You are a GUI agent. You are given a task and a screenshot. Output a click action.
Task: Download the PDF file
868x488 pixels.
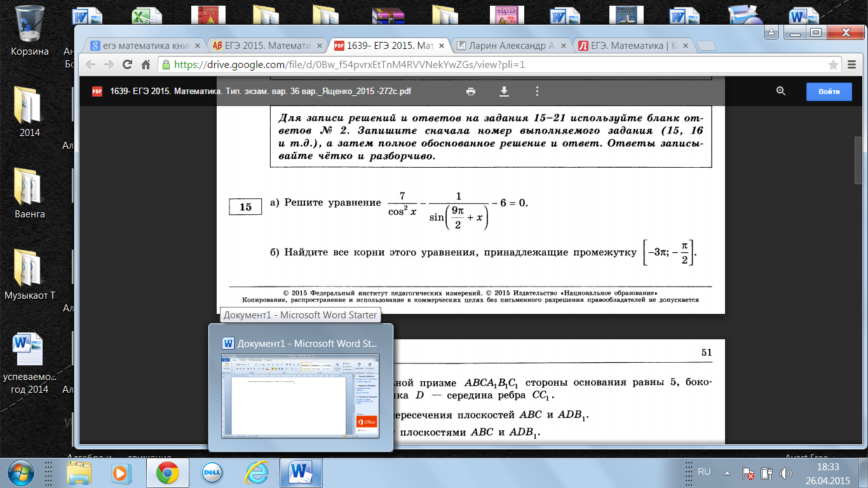point(504,91)
